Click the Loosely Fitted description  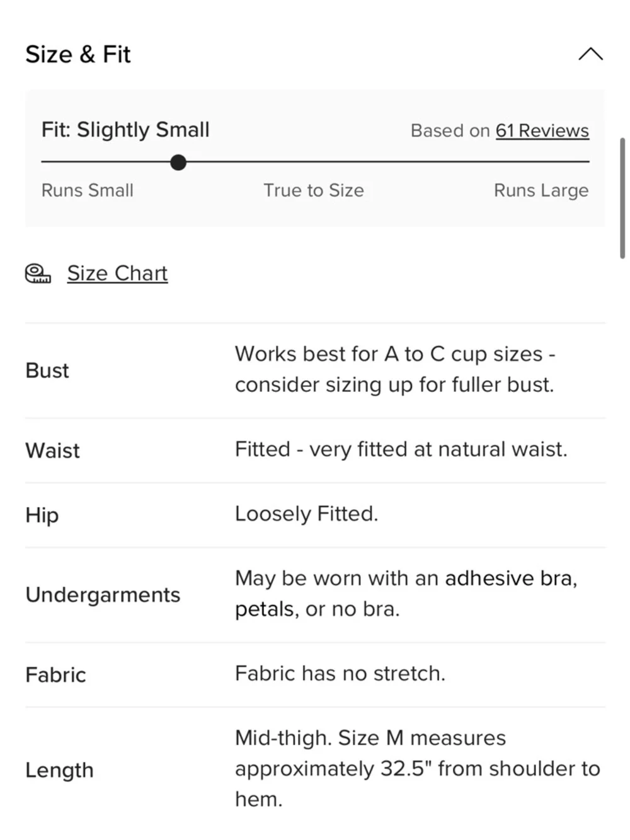pyautogui.click(x=306, y=514)
